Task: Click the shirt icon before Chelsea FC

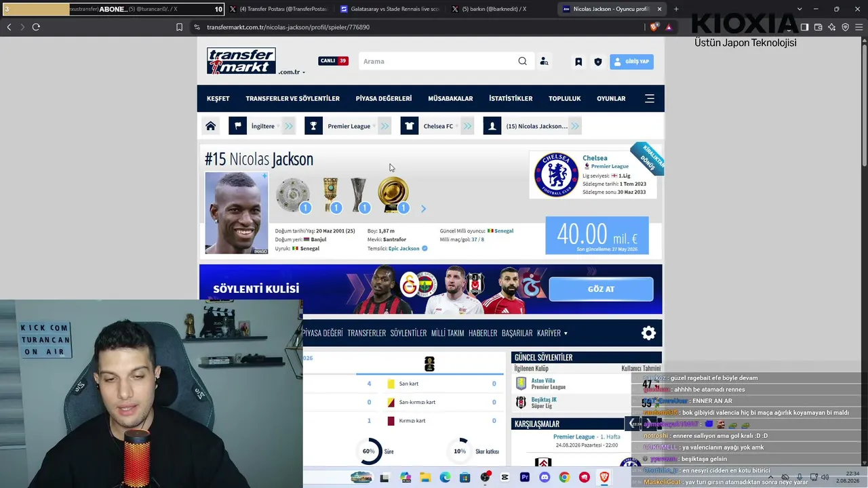Action: pyautogui.click(x=410, y=126)
